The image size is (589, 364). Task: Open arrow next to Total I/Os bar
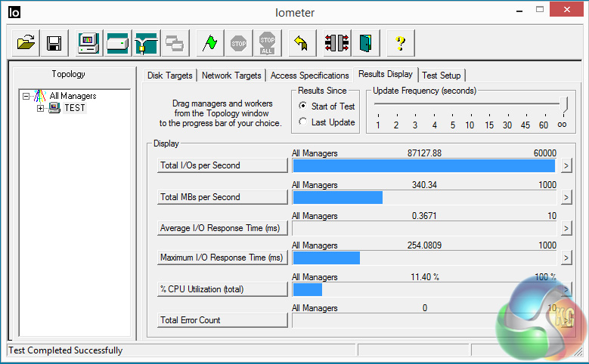[x=566, y=165]
